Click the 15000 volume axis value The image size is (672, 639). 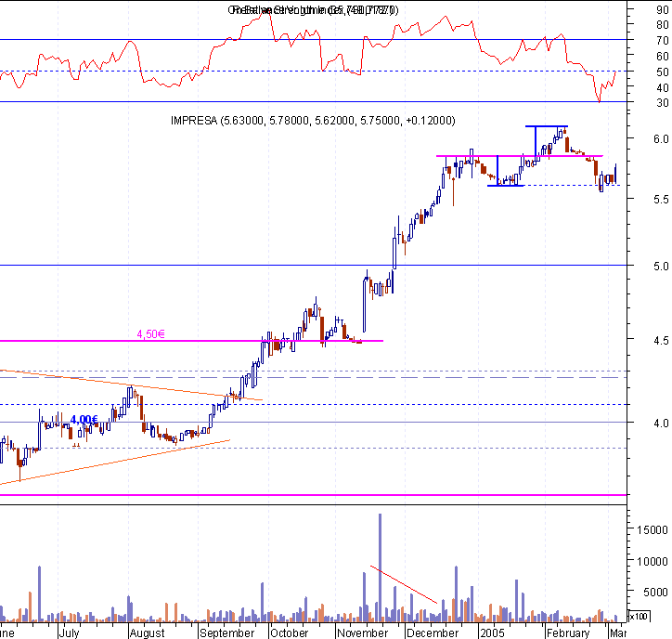pyautogui.click(x=653, y=530)
